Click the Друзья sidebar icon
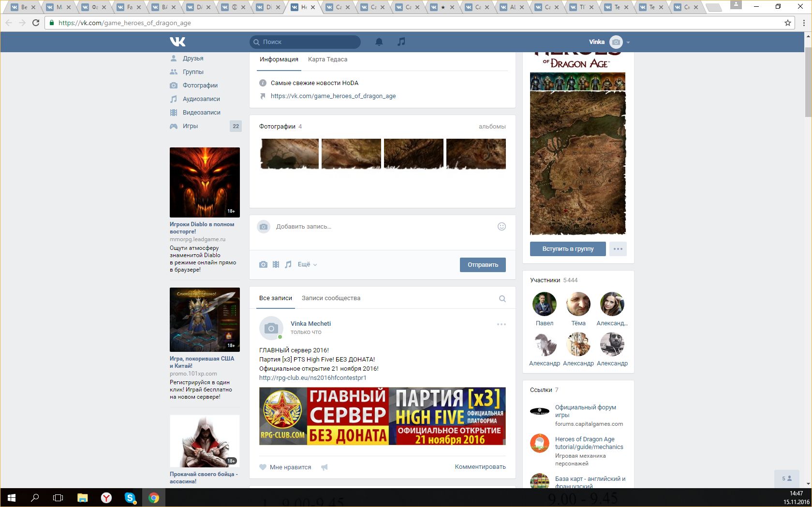 174,58
